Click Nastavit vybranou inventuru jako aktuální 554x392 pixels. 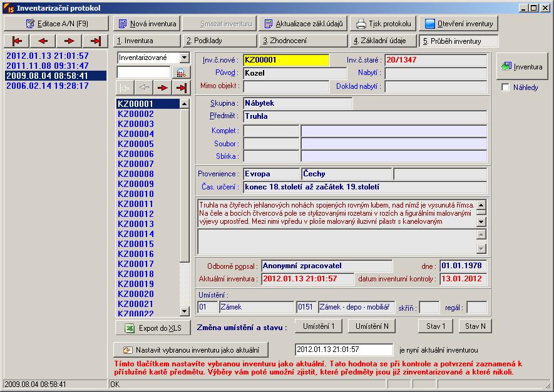(191, 350)
